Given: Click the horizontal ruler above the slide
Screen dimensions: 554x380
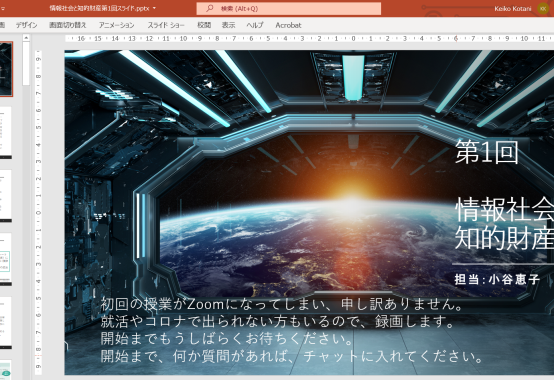Looking at the screenshot, I should [309, 38].
